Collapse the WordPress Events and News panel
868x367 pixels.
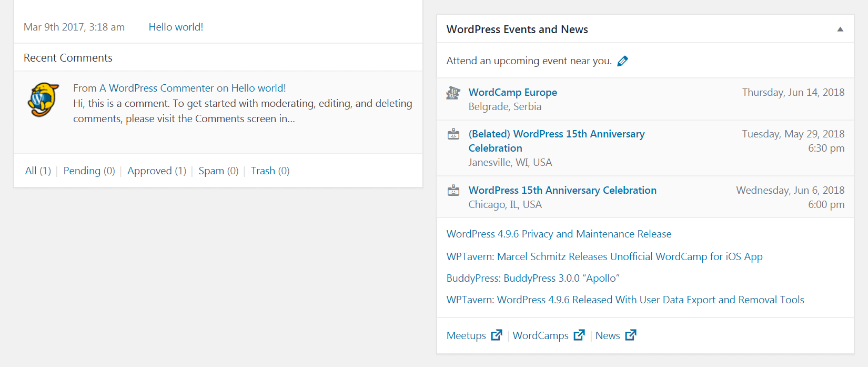point(840,29)
